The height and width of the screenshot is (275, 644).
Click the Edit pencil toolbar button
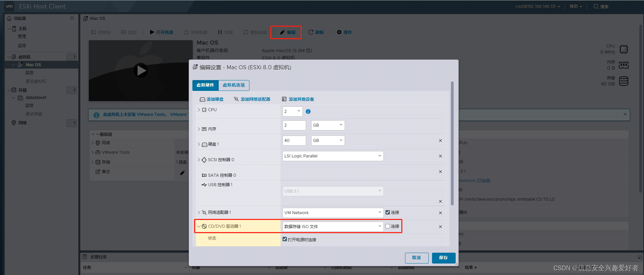point(287,32)
